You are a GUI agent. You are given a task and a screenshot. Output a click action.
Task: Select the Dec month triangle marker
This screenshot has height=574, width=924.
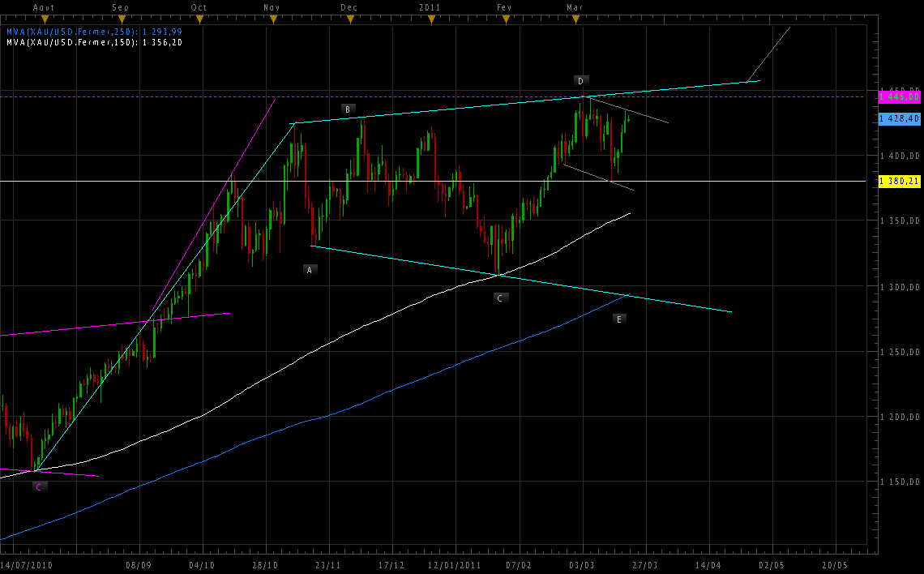coord(351,18)
